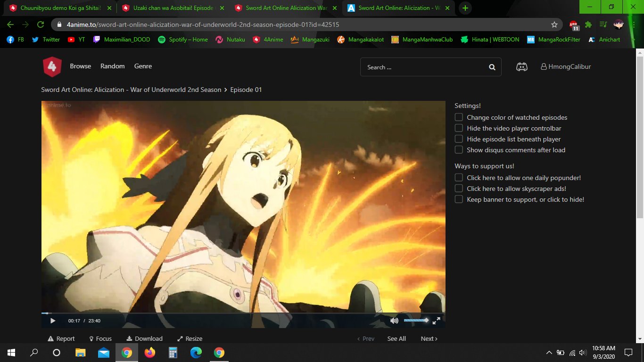The width and height of the screenshot is (644, 362).
Task: Toggle Keep banner to support checkbox
Action: [x=459, y=199]
